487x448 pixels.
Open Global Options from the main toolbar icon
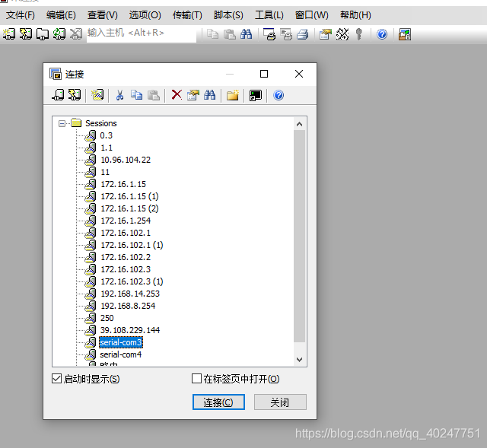(342, 34)
